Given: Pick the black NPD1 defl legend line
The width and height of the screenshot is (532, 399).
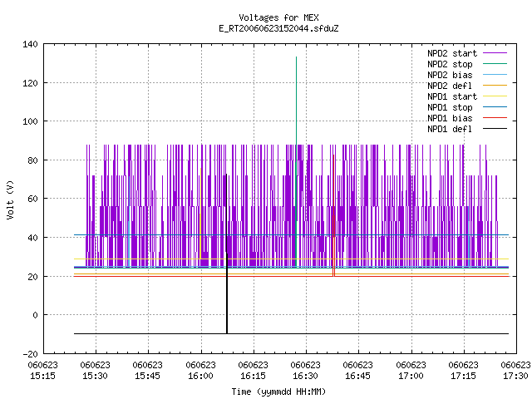Looking at the screenshot, I should 495,129.
